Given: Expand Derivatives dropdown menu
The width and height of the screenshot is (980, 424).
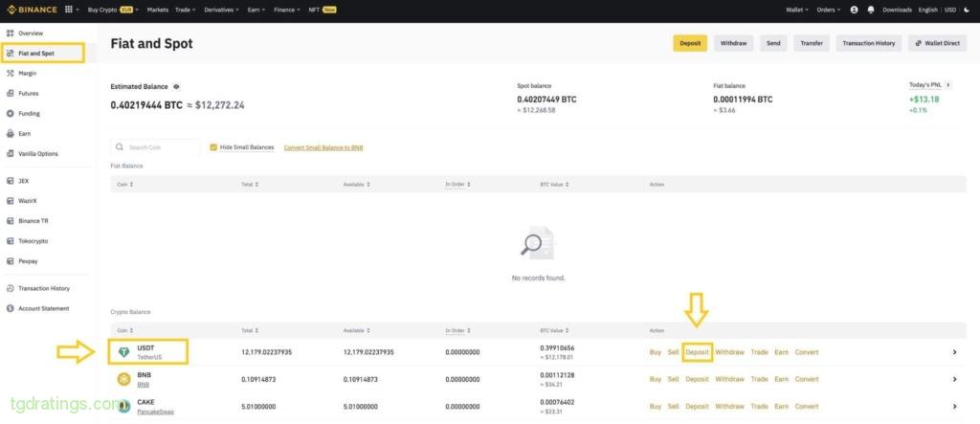Looking at the screenshot, I should pos(221,10).
